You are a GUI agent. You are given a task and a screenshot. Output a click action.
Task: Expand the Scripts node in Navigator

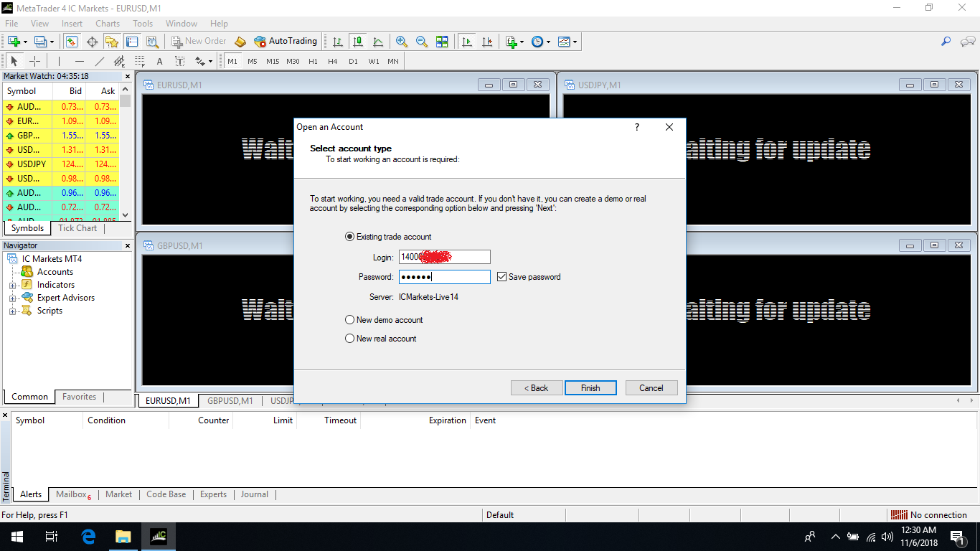[12, 311]
